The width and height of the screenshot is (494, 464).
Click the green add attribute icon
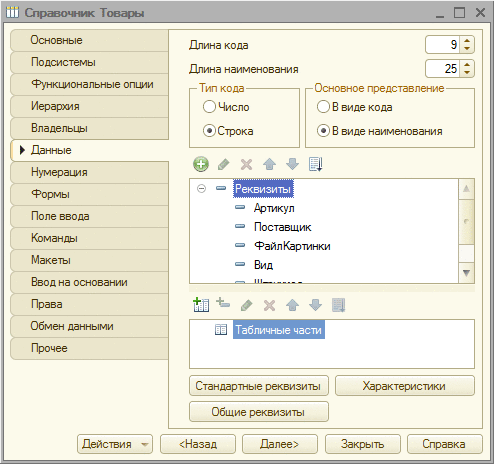(201, 164)
